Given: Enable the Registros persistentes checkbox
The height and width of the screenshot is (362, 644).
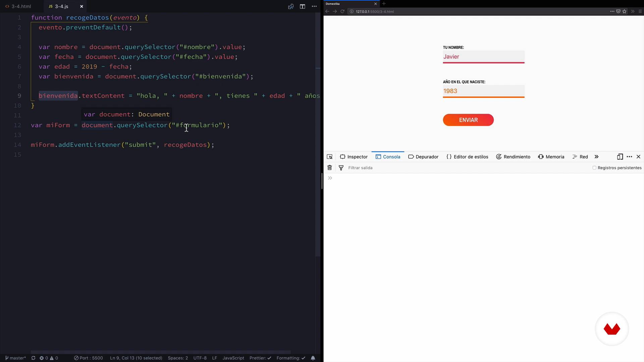Looking at the screenshot, I should pos(594,168).
